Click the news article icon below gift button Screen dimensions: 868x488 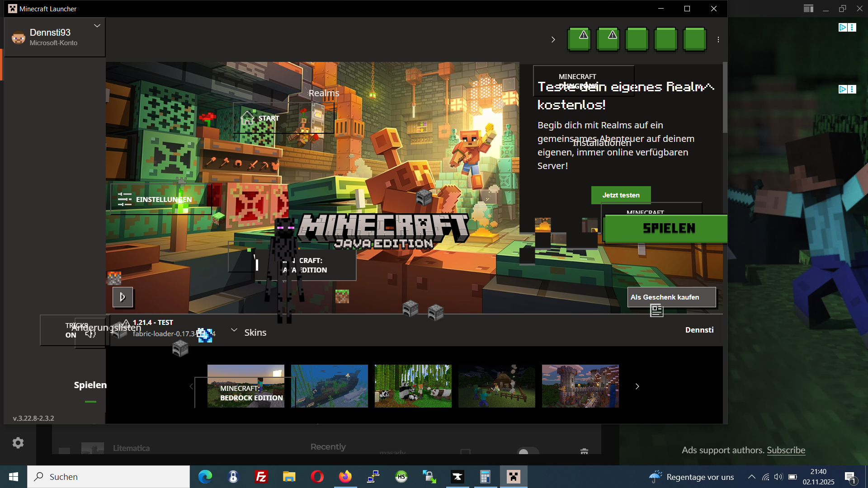pos(656,310)
